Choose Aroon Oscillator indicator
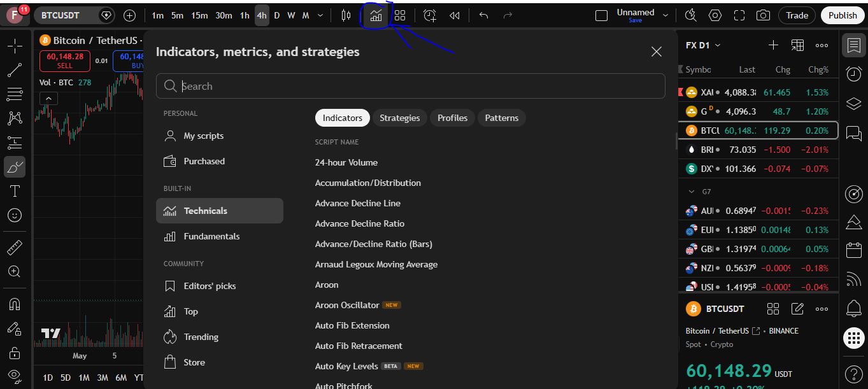This screenshot has height=389, width=868. coord(347,305)
